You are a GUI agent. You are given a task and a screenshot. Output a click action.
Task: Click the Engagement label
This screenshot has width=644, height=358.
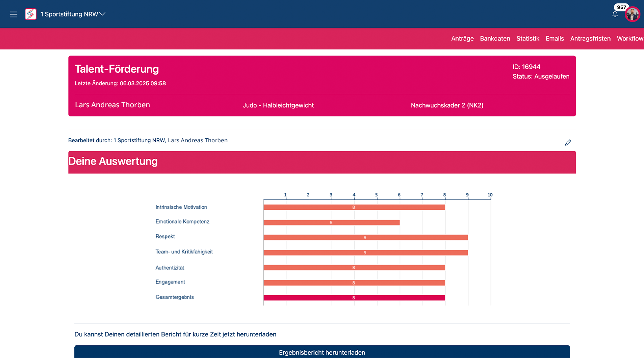pos(170,282)
